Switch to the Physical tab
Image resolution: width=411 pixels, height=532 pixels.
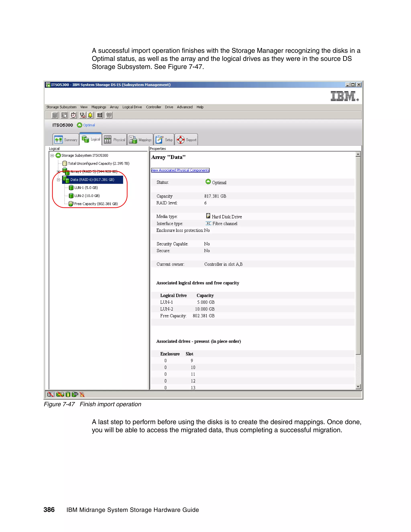[x=114, y=140]
